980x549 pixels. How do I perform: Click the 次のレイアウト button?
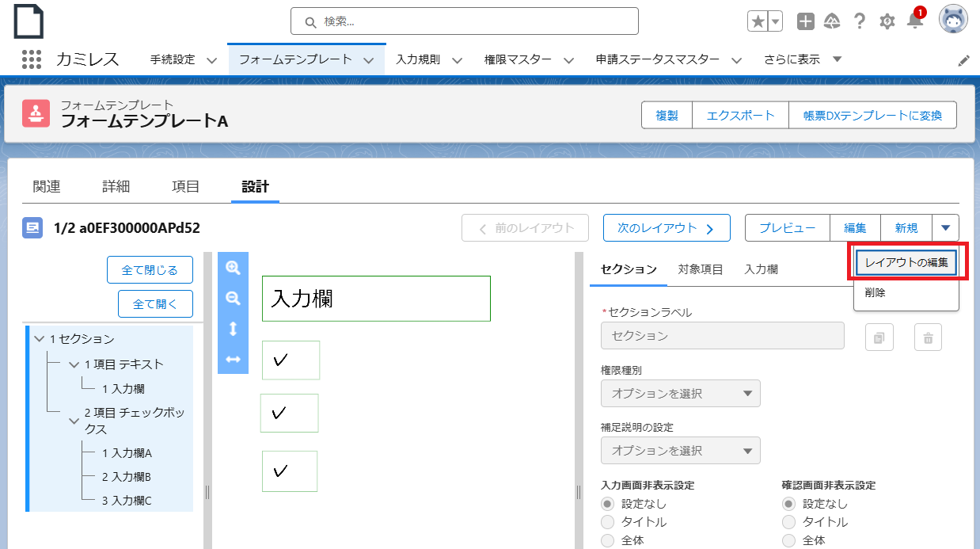click(x=665, y=228)
